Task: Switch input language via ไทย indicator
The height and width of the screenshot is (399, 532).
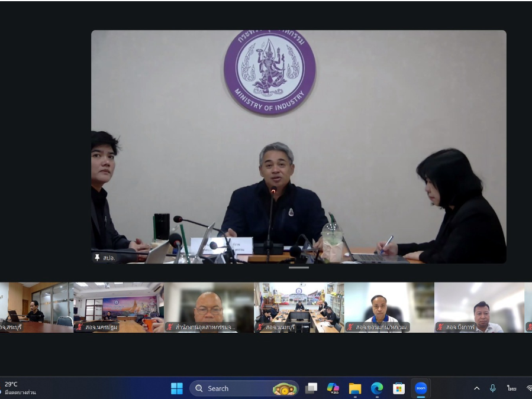Action: 511,388
